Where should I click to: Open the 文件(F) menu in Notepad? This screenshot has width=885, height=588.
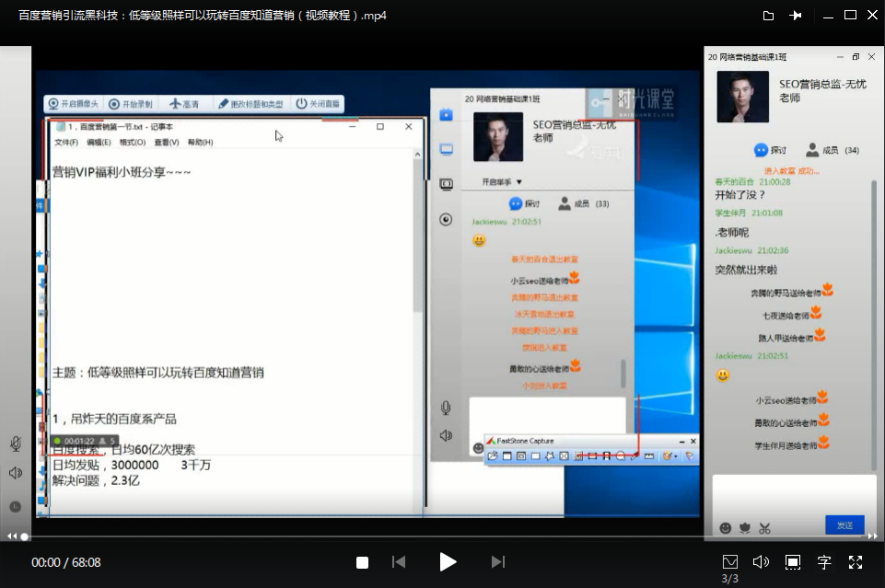tap(66, 143)
